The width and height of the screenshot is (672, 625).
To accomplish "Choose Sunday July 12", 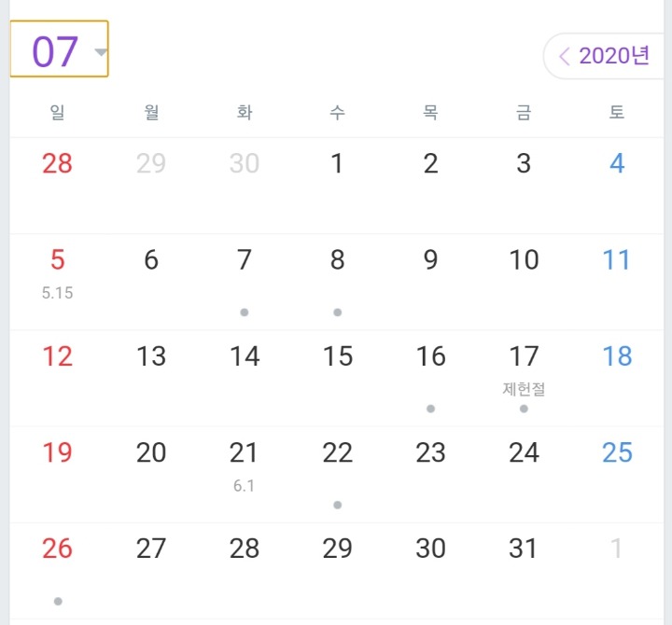I will coord(57,356).
